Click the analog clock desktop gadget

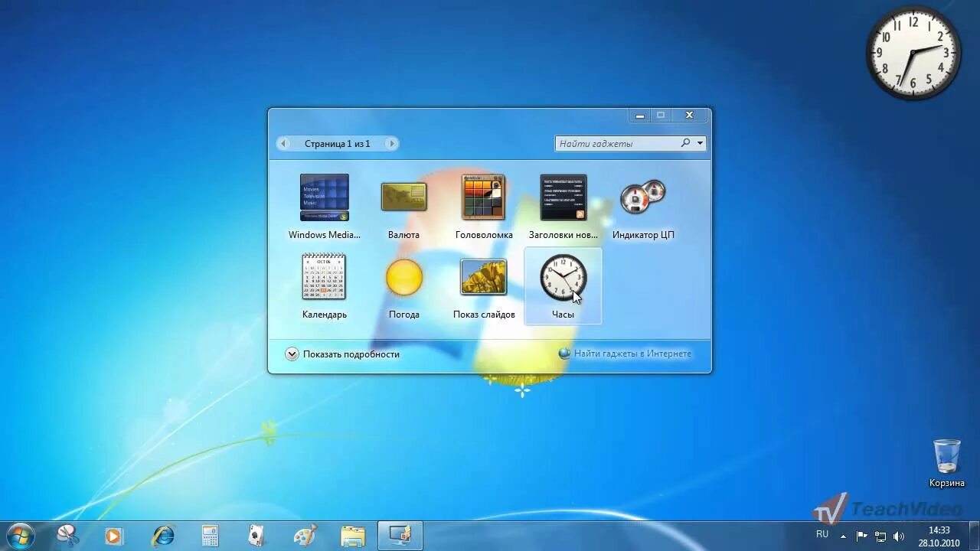(913, 53)
